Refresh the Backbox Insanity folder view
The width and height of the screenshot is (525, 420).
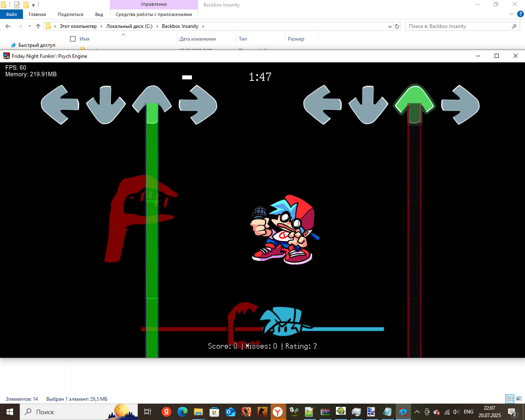pyautogui.click(x=397, y=26)
